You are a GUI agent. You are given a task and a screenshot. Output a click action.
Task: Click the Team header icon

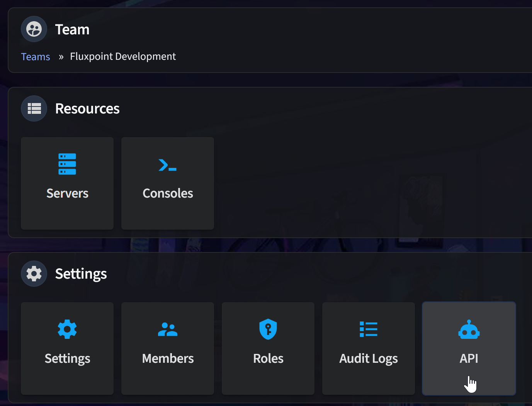pyautogui.click(x=34, y=29)
